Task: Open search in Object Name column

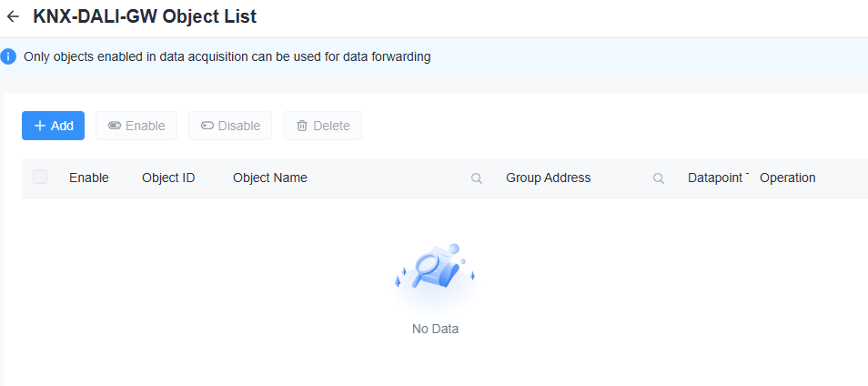Action: coord(476,178)
